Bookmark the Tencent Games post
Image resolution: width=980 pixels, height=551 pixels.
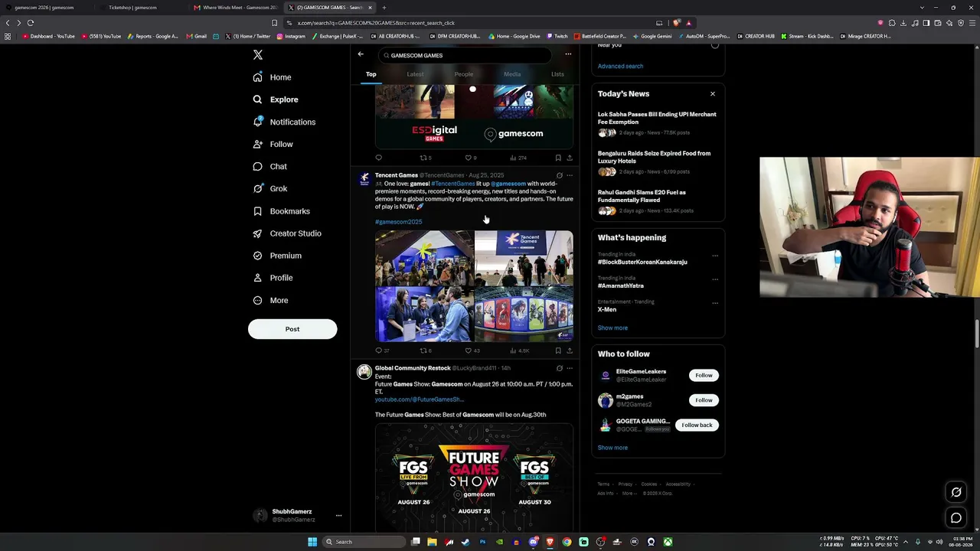(x=558, y=350)
